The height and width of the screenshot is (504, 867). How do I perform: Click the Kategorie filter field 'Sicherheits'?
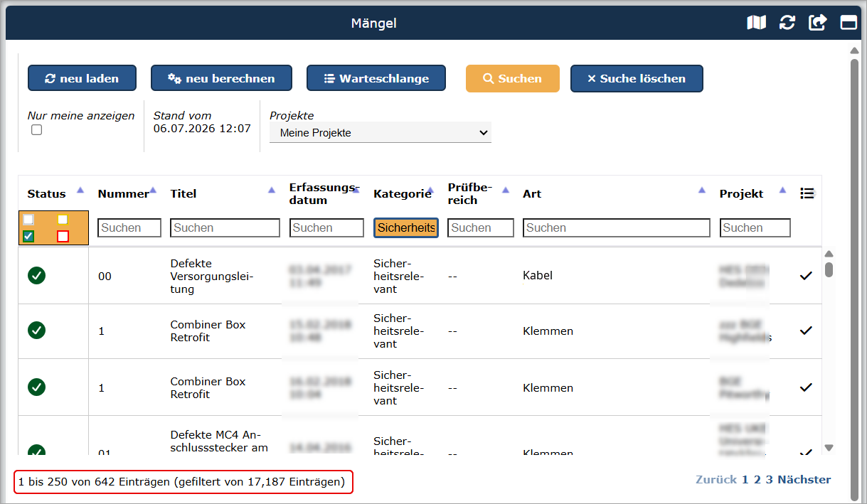click(406, 227)
